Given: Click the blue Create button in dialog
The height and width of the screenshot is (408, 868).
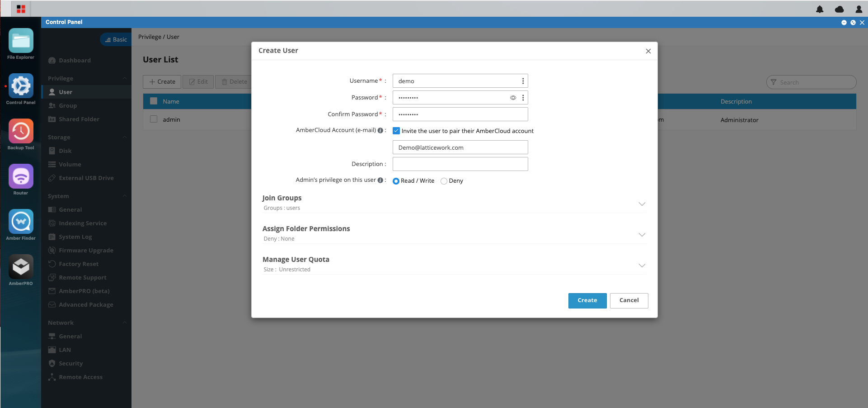Looking at the screenshot, I should 587,300.
